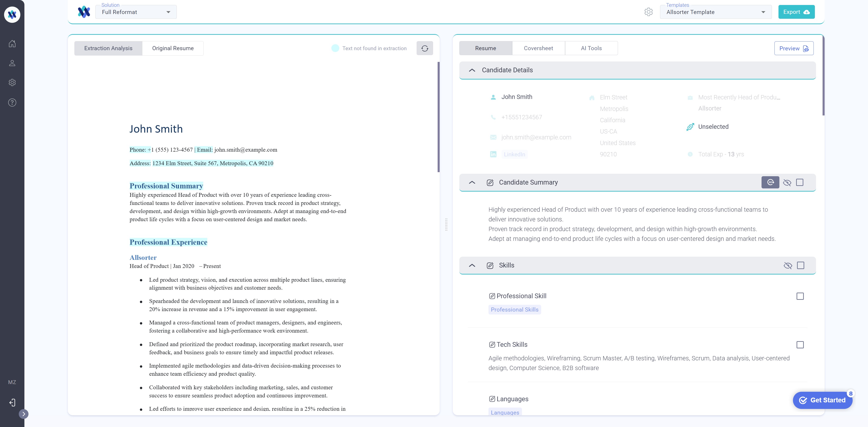
Task: Click the left panel vertical scrollbar
Action: (x=438, y=117)
